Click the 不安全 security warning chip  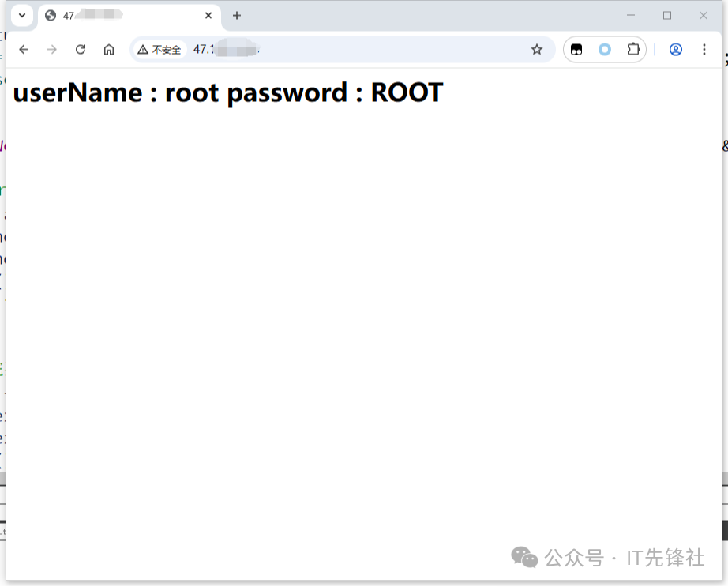tap(159, 50)
